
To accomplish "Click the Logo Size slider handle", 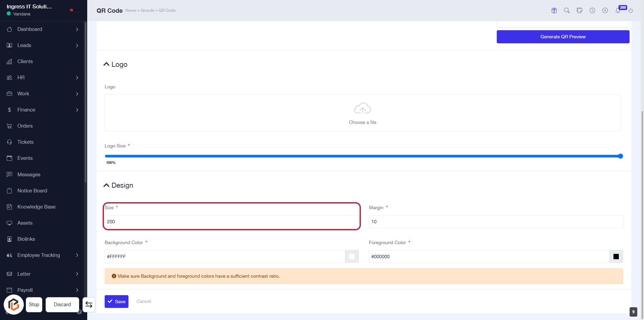I will point(621,156).
